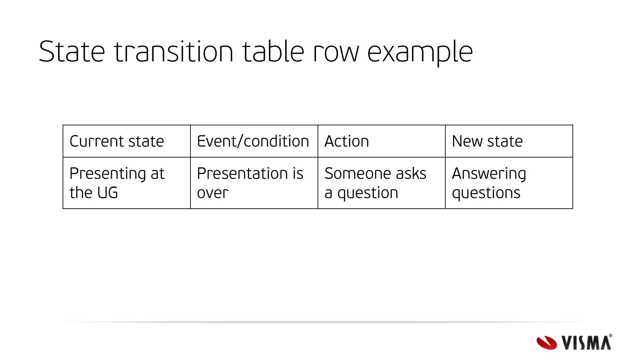Click the word 'UG' in the first column
The height and width of the screenshot is (362, 644).
(108, 193)
